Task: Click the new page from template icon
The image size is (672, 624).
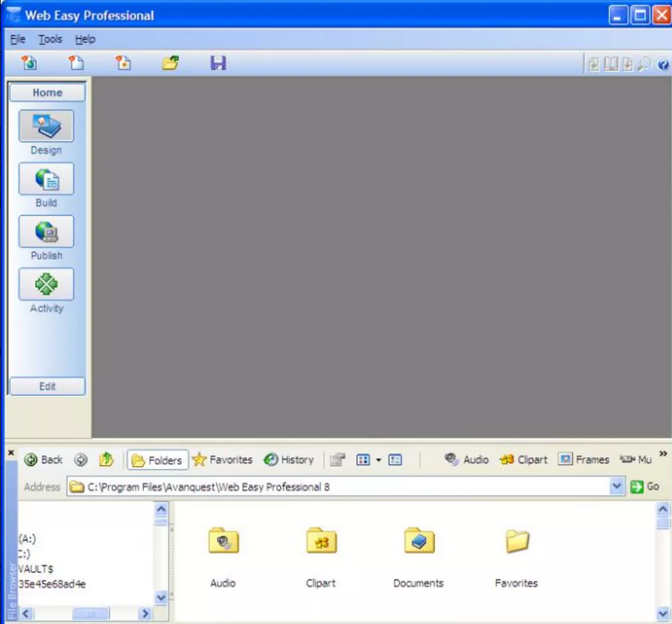Action: point(124,63)
